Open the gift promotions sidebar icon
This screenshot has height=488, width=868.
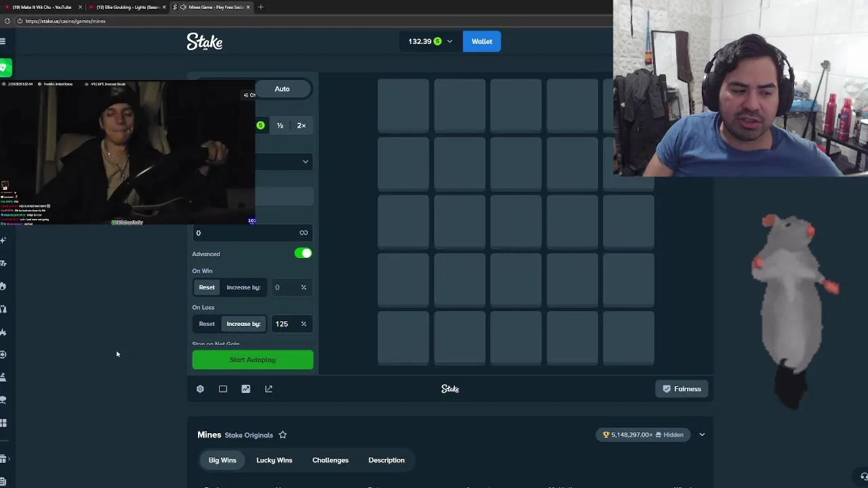coord(3,459)
